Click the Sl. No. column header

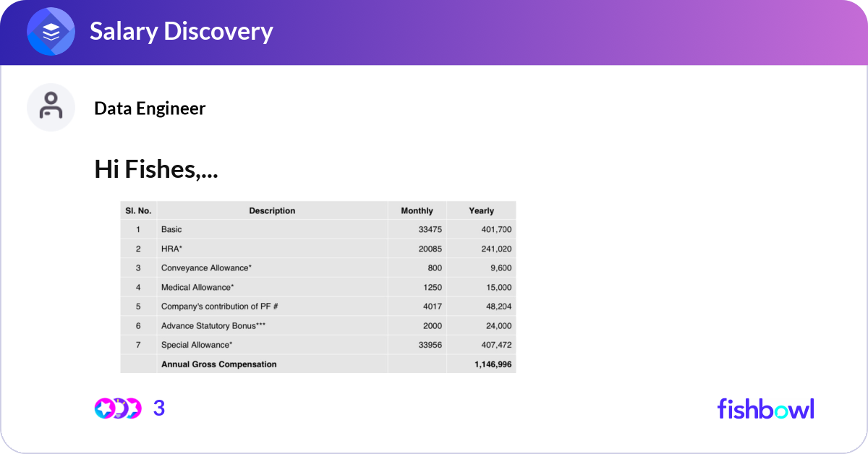pyautogui.click(x=137, y=211)
